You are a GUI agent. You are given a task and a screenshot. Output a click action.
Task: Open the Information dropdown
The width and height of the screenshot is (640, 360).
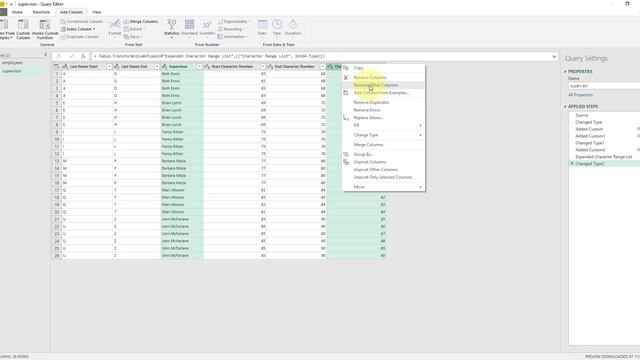point(233,37)
